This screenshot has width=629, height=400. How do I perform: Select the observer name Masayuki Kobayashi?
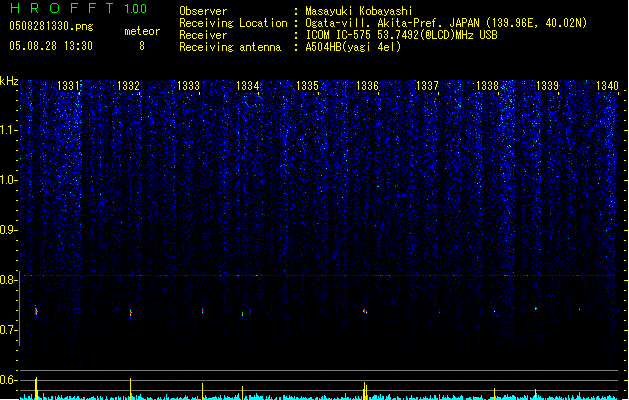[359, 11]
